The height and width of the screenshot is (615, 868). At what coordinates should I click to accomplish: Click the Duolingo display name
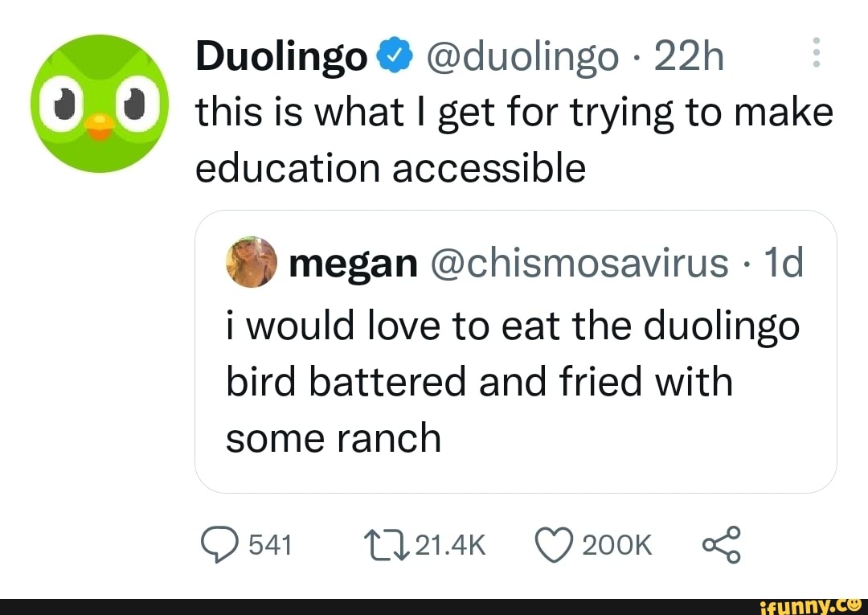click(280, 55)
